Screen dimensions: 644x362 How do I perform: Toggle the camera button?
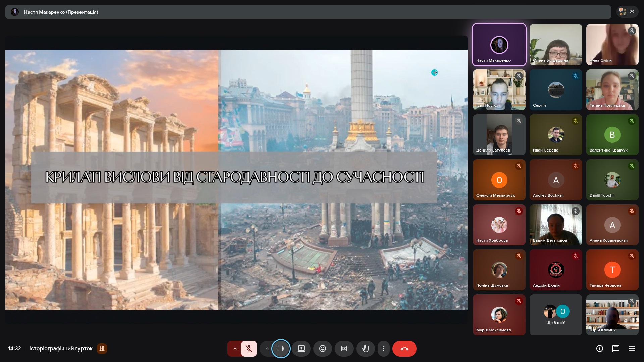pyautogui.click(x=281, y=349)
